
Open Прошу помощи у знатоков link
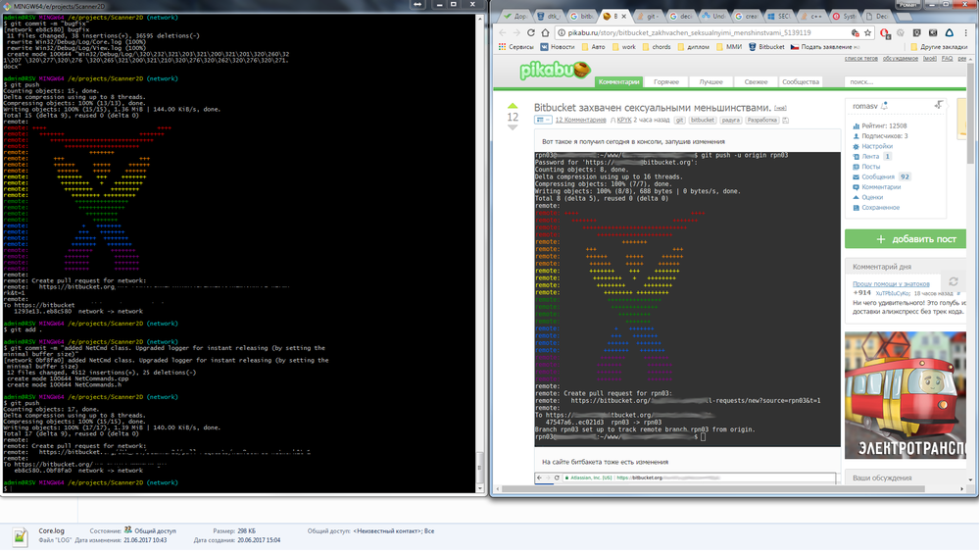tap(891, 284)
